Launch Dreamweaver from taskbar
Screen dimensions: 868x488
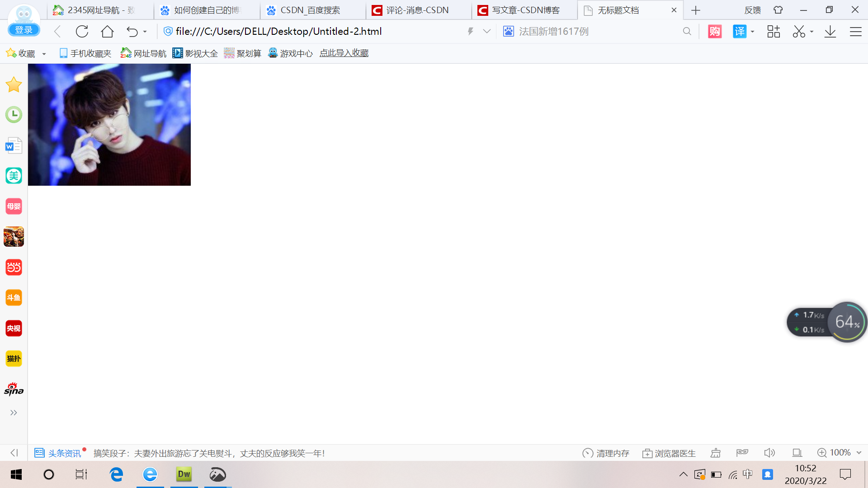(x=184, y=474)
